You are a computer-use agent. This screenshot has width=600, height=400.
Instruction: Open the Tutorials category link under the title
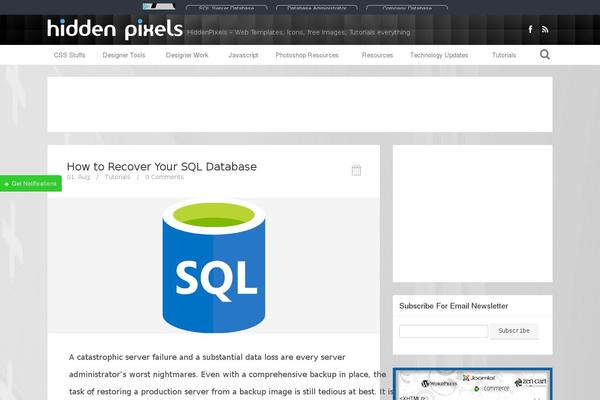click(117, 177)
